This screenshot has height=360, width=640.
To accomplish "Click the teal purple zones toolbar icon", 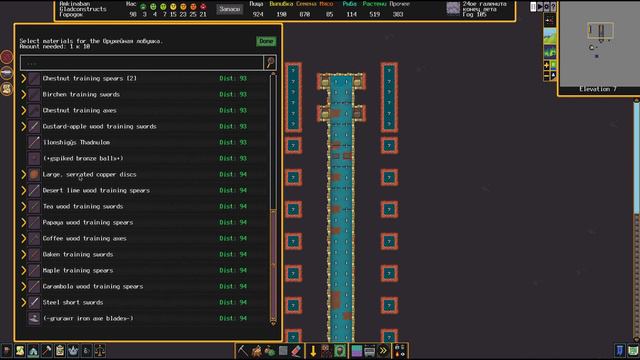I will pos(356,351).
